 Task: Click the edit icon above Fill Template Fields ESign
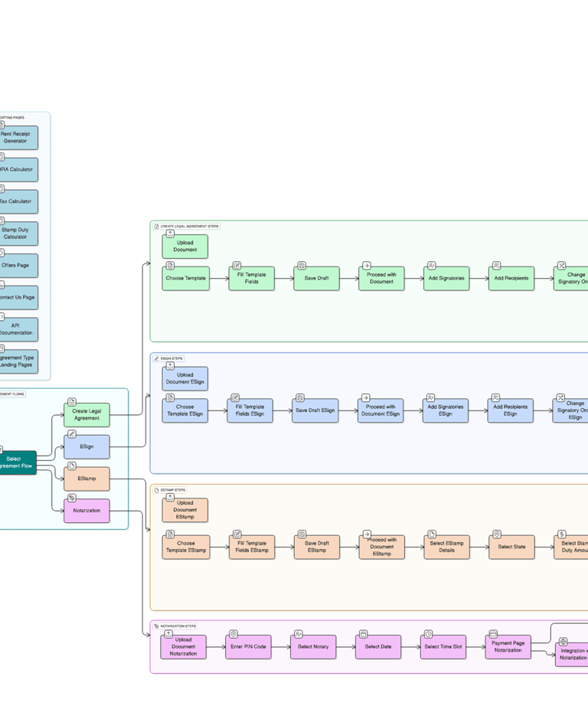(235, 397)
